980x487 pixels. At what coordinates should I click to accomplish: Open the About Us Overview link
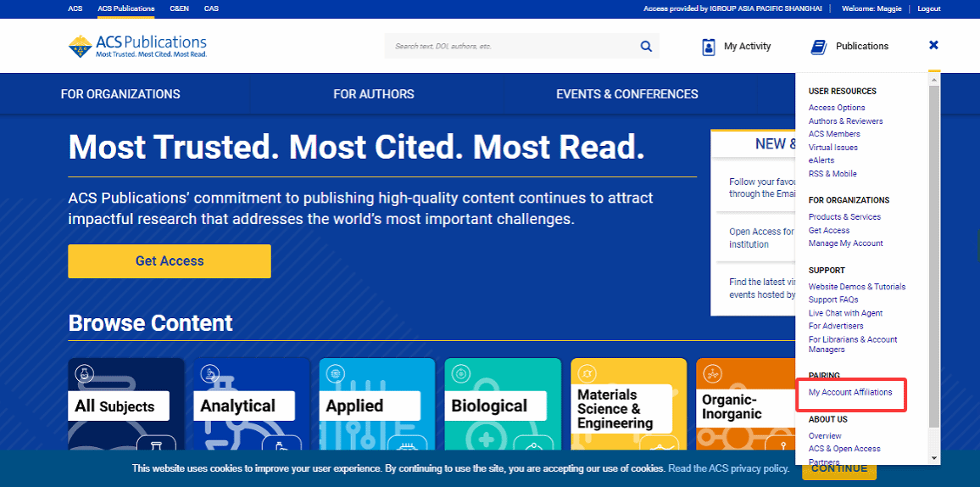click(825, 436)
